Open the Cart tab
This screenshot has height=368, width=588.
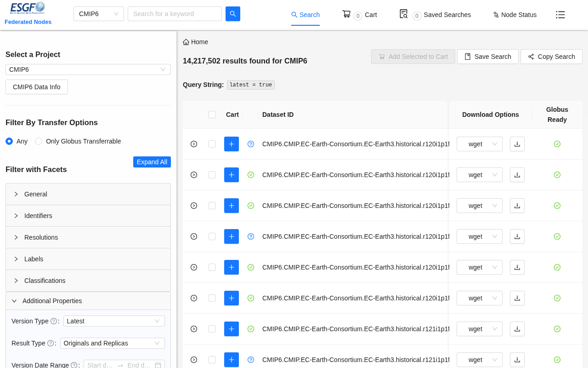coord(360,15)
